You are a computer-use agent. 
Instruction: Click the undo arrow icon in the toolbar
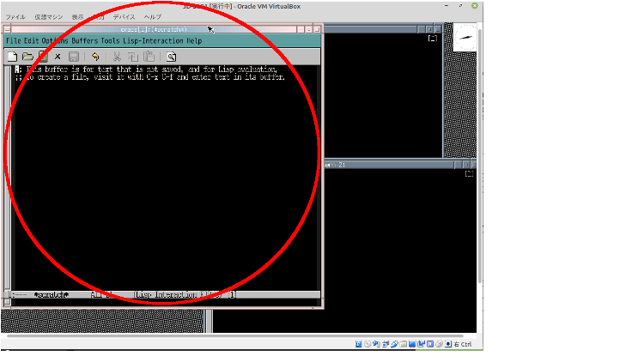click(x=95, y=57)
